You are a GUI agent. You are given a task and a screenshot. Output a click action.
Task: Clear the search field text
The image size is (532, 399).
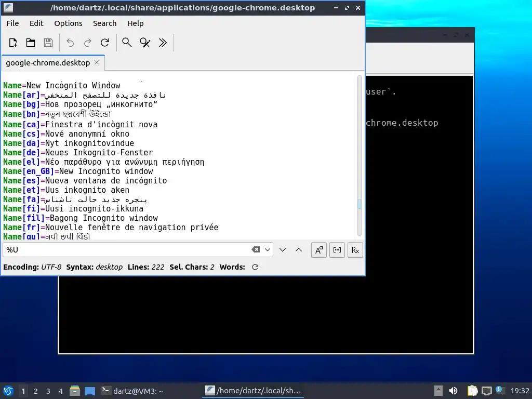[256, 250]
